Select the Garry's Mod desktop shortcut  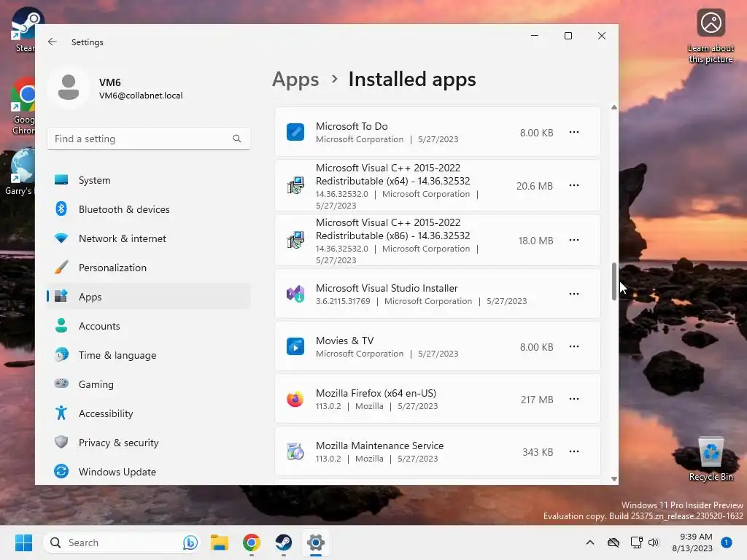tap(19, 171)
